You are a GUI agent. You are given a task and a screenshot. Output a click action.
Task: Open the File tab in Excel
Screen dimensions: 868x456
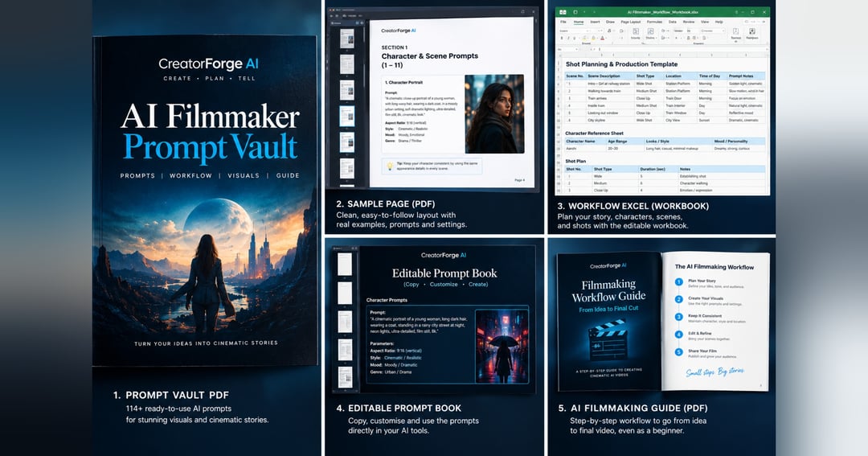pos(563,22)
